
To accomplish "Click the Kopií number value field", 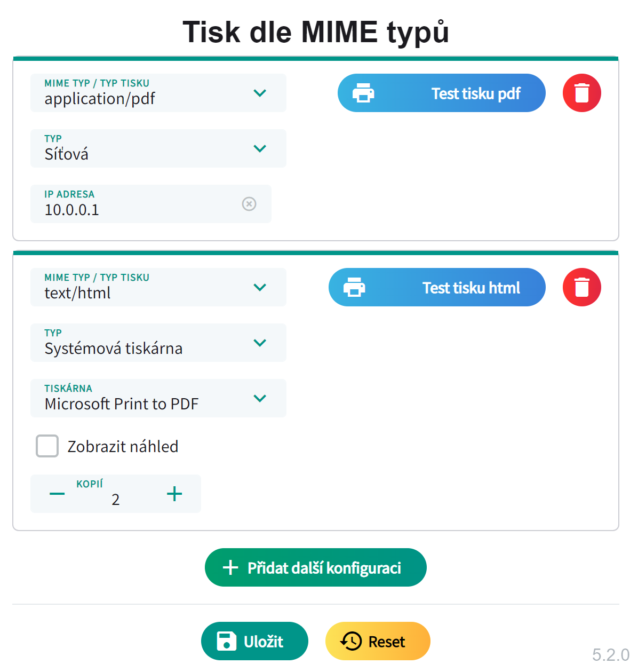I will [116, 500].
